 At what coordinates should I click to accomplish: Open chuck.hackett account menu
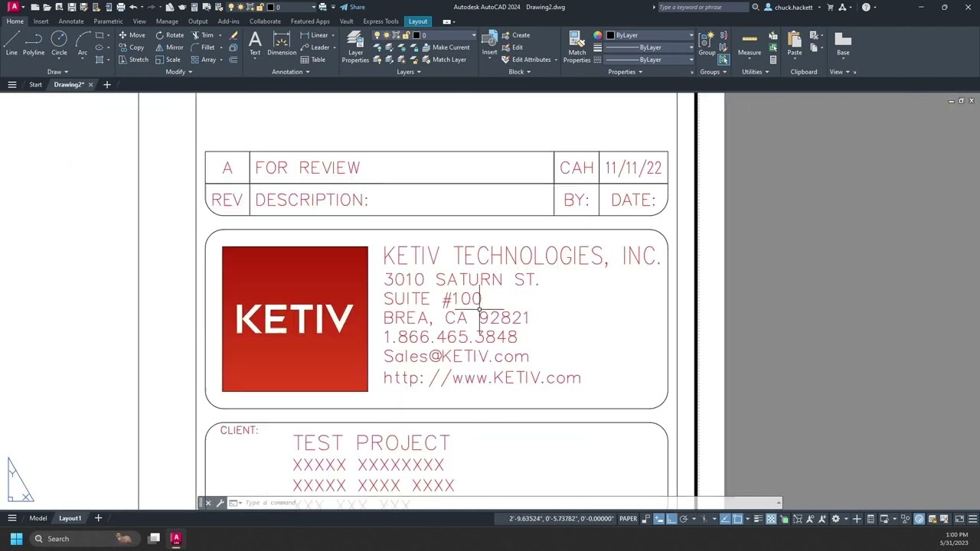tap(793, 7)
